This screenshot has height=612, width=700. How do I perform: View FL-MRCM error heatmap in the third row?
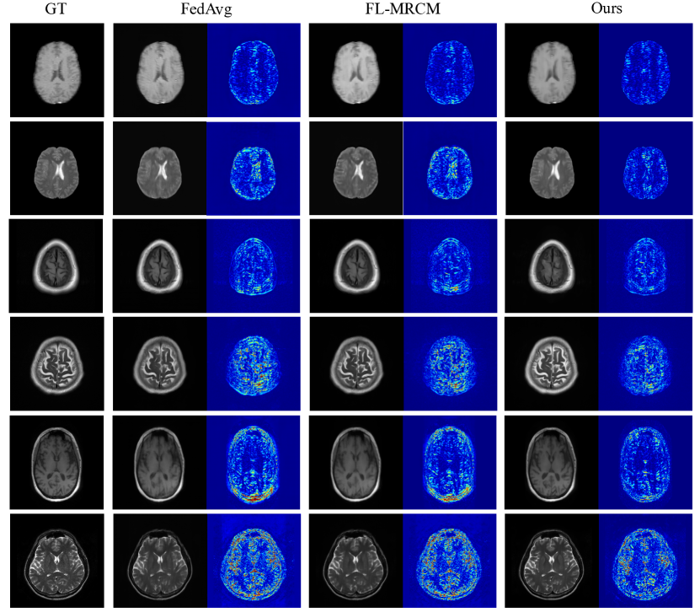coord(451,266)
